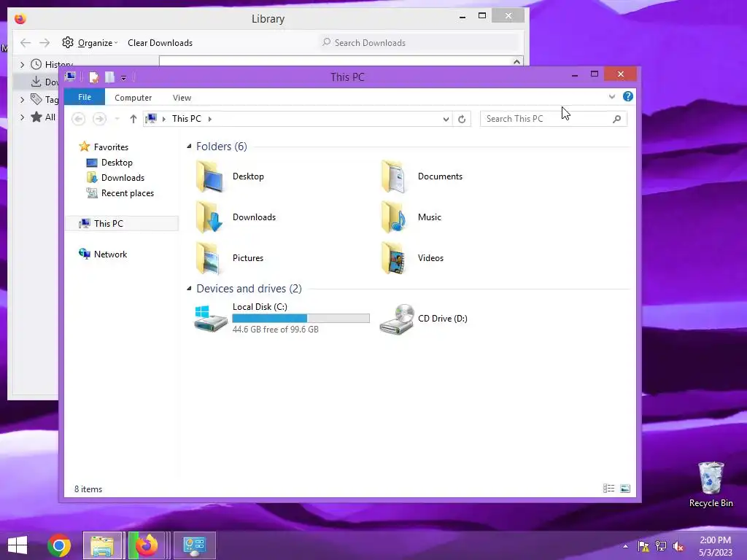Click Clear Downloads in Library window

pyautogui.click(x=160, y=43)
